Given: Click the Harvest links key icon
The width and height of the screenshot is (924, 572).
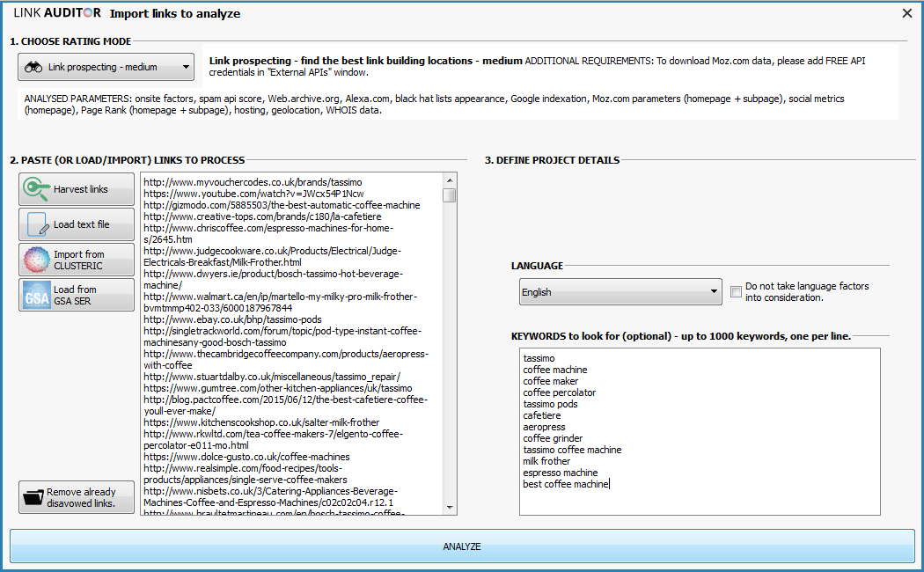Looking at the screenshot, I should pyautogui.click(x=37, y=189).
